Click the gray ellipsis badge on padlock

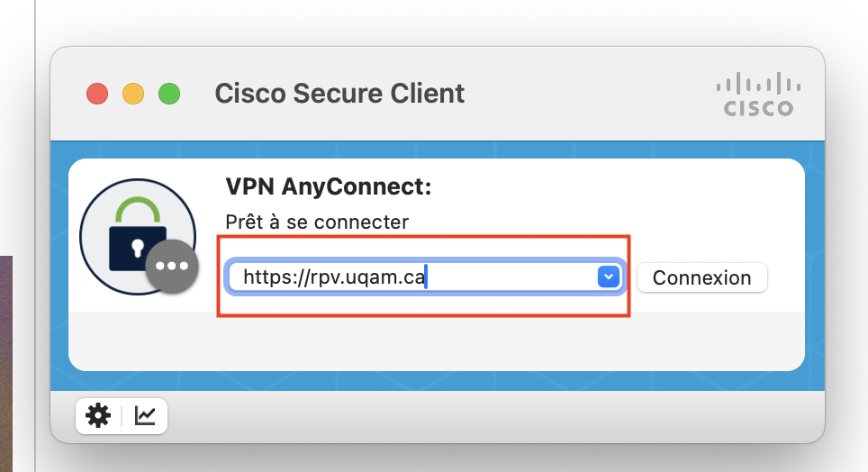tap(172, 266)
